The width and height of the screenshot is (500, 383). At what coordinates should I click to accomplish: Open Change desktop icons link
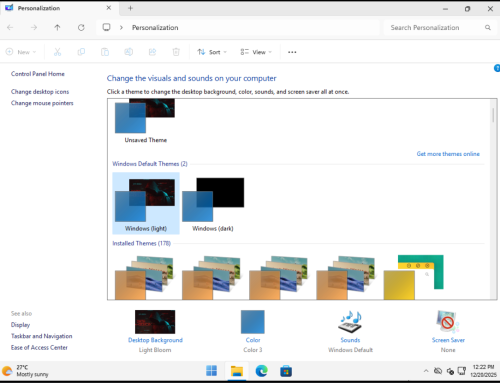pos(40,92)
